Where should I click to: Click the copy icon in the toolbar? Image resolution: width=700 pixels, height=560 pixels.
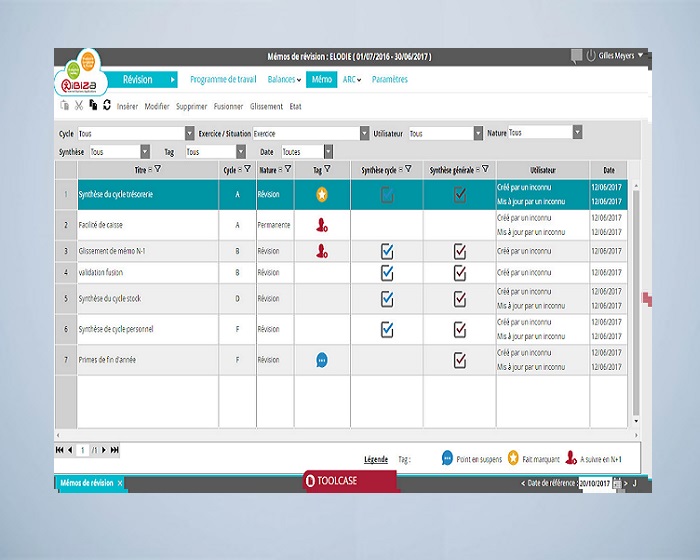92,105
